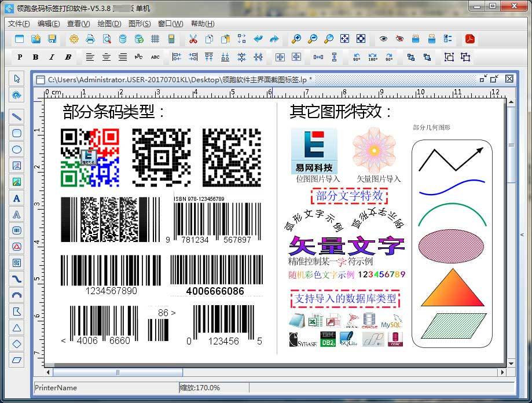This screenshot has height=403, width=532.
Task: Click the horizontal scrollbar thumb
Action: click(118, 372)
